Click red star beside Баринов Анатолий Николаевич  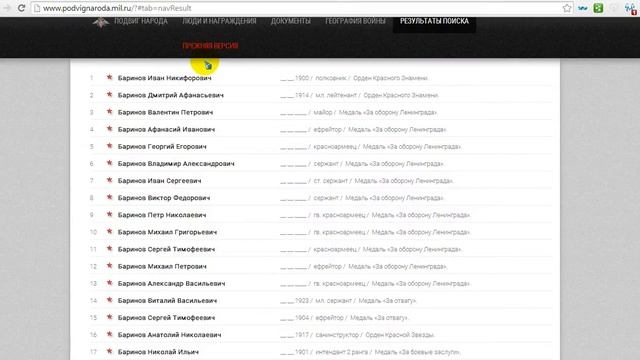click(109, 334)
